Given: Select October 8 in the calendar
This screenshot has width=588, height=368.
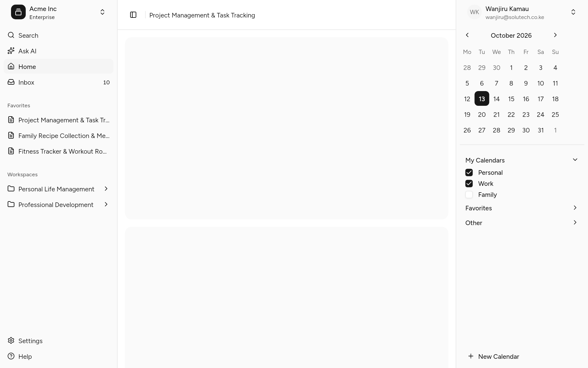Looking at the screenshot, I should (x=511, y=83).
